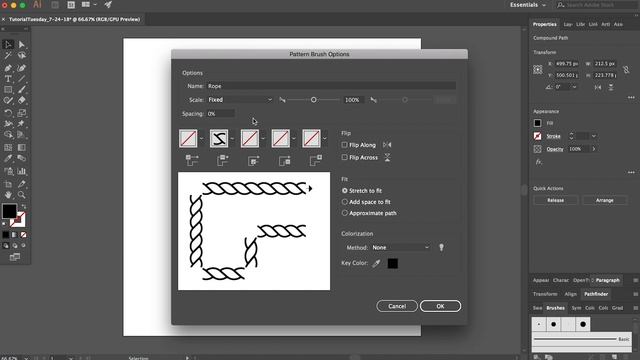
Task: Click the Flip Along arrows icon
Action: 387,145
